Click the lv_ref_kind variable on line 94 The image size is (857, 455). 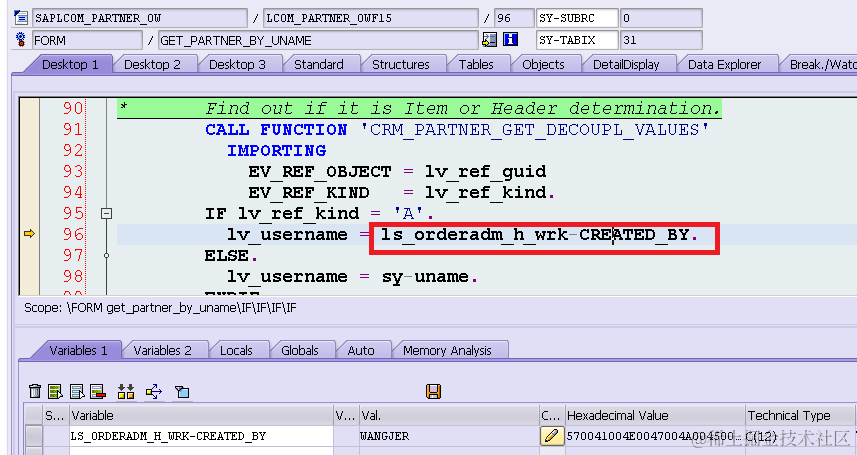click(x=488, y=192)
